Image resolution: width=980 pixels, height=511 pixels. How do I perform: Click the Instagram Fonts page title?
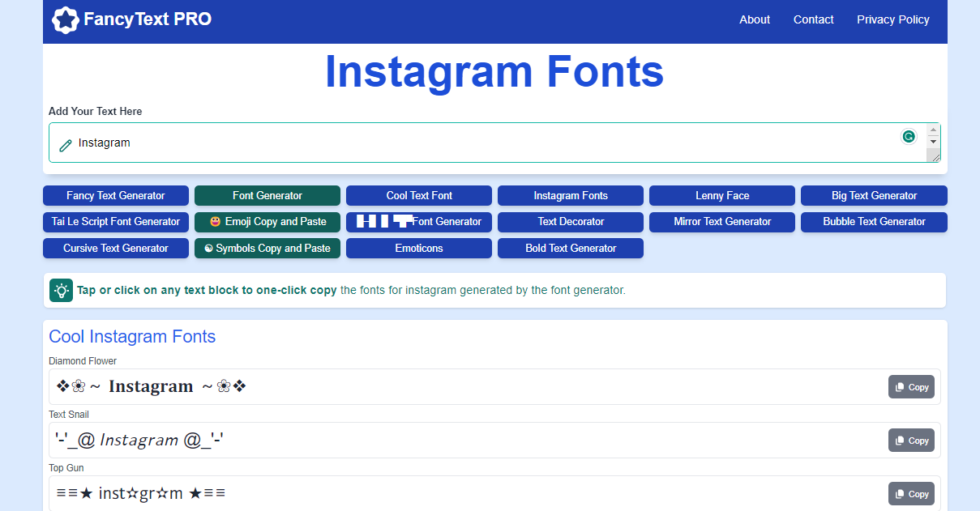[x=494, y=71]
